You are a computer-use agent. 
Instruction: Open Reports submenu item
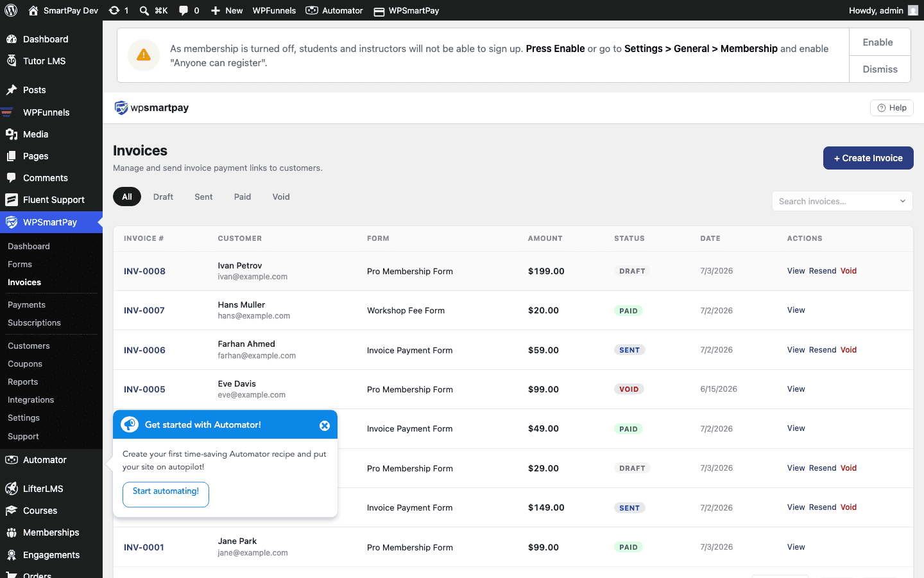[22, 381]
